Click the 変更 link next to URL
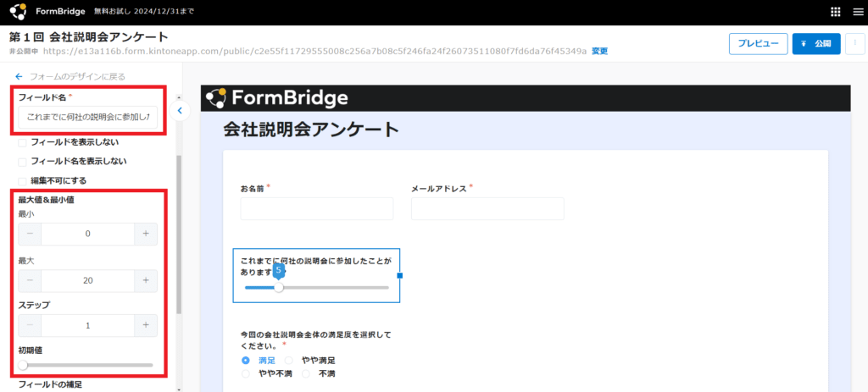 [x=599, y=52]
